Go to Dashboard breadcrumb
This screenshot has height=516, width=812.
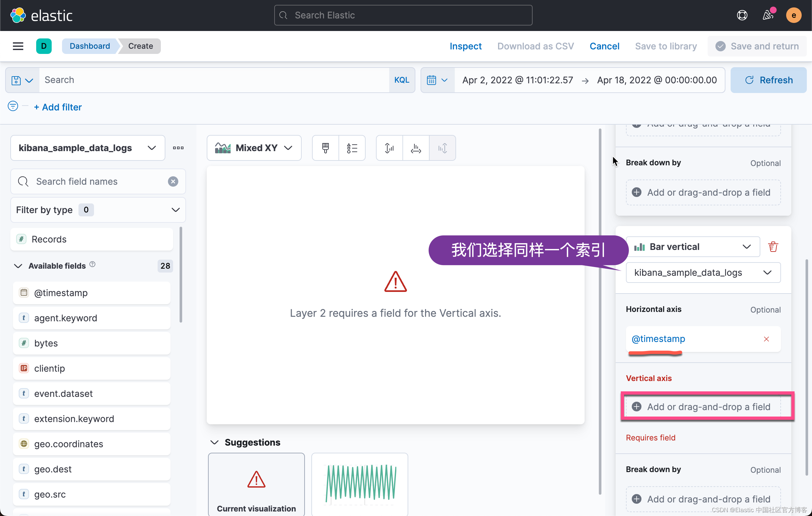click(x=89, y=46)
